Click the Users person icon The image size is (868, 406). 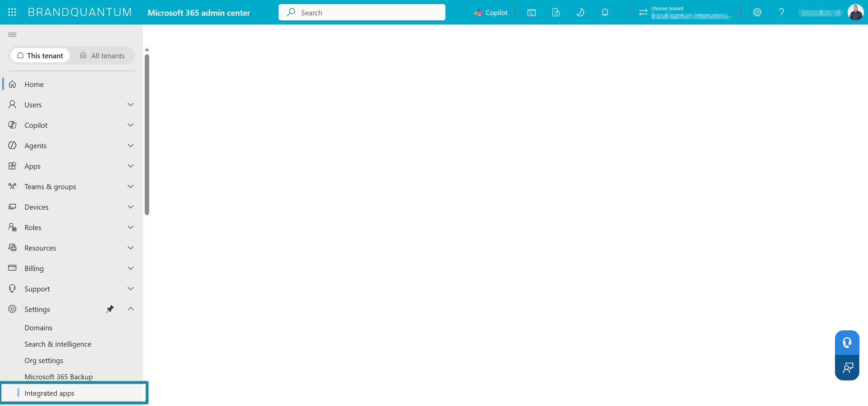(12, 104)
